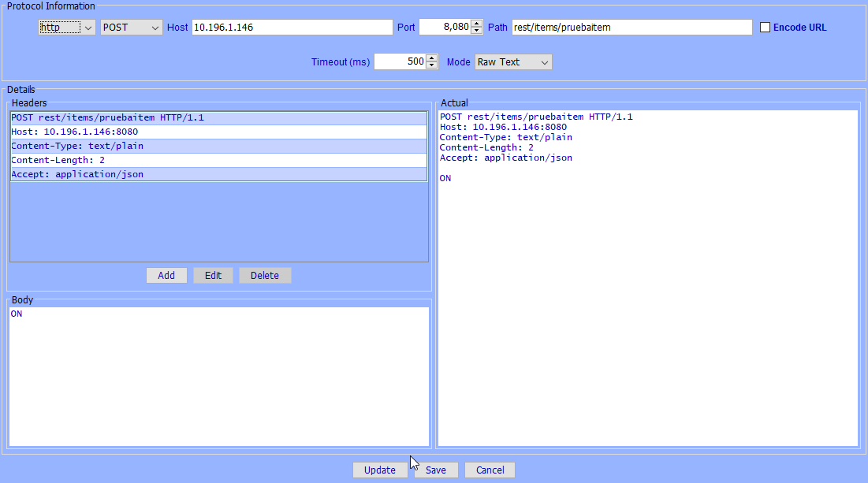Select the Accept: application/json header row
Screen dimensions: 868x483
tap(218, 174)
